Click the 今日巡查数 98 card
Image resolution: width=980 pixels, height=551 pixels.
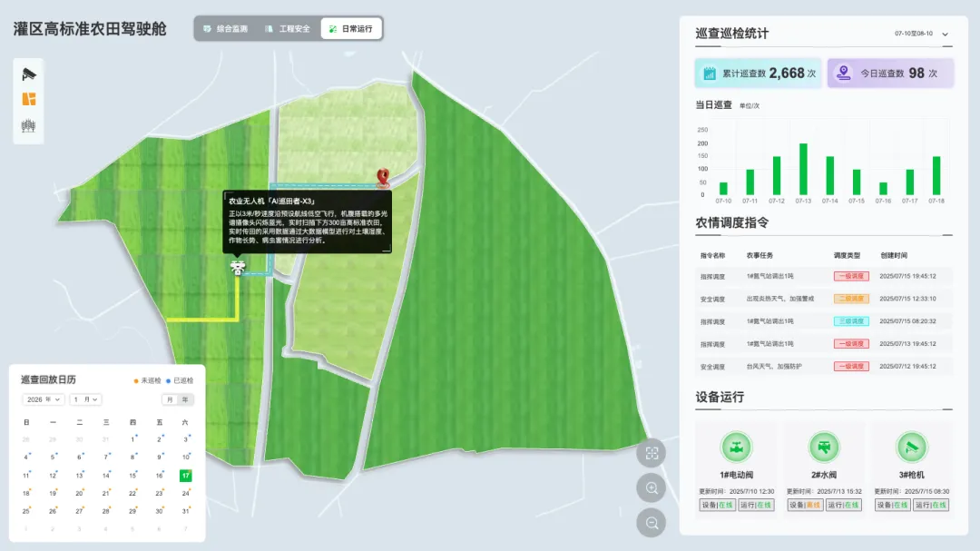pos(891,74)
